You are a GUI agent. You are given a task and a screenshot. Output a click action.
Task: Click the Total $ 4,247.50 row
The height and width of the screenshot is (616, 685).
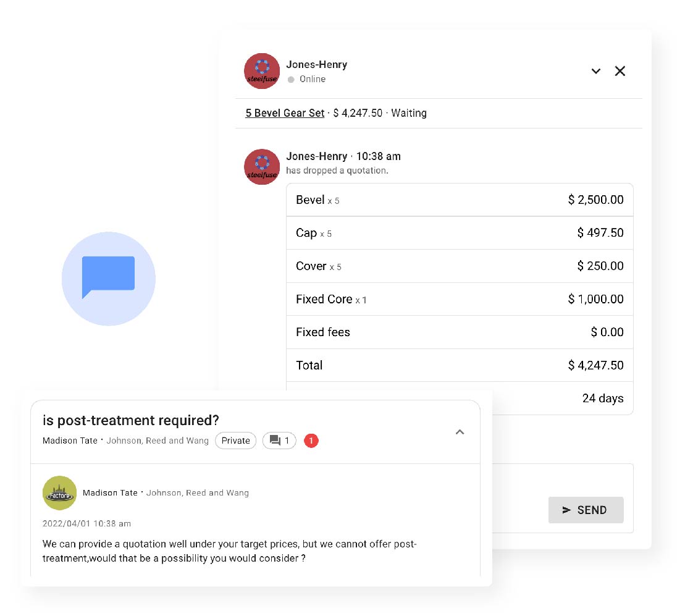460,365
